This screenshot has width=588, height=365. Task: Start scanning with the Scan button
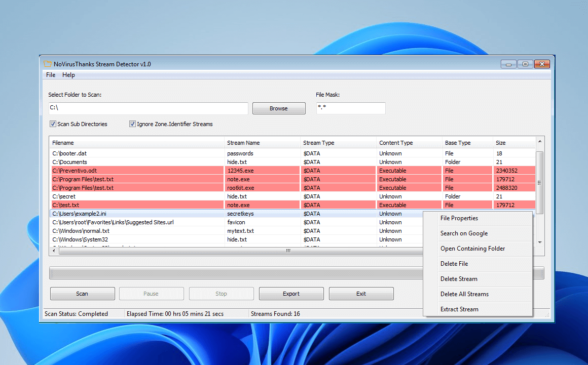[x=82, y=294]
